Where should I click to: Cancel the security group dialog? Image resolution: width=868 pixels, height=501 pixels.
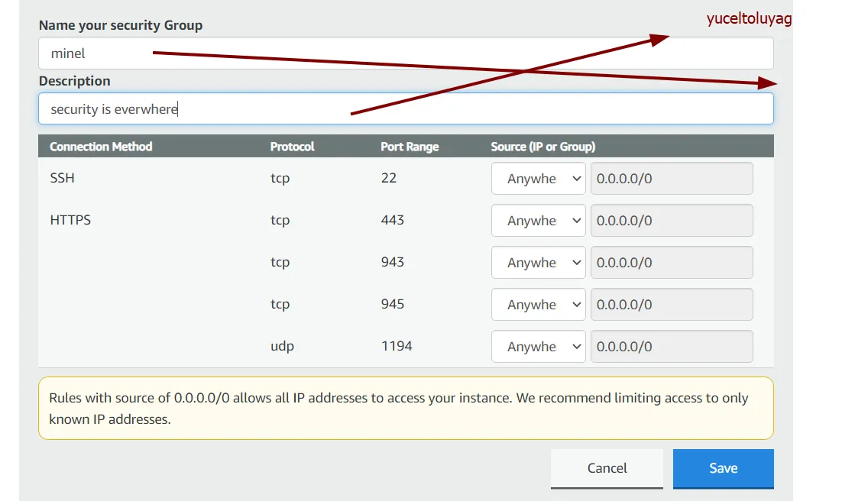click(607, 468)
